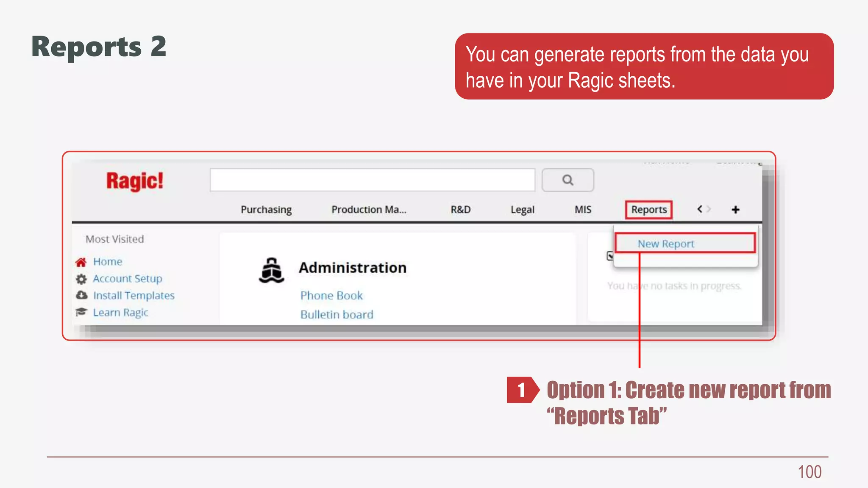The height and width of the screenshot is (488, 868).
Task: Open the Phone Book sheet
Action: click(331, 295)
